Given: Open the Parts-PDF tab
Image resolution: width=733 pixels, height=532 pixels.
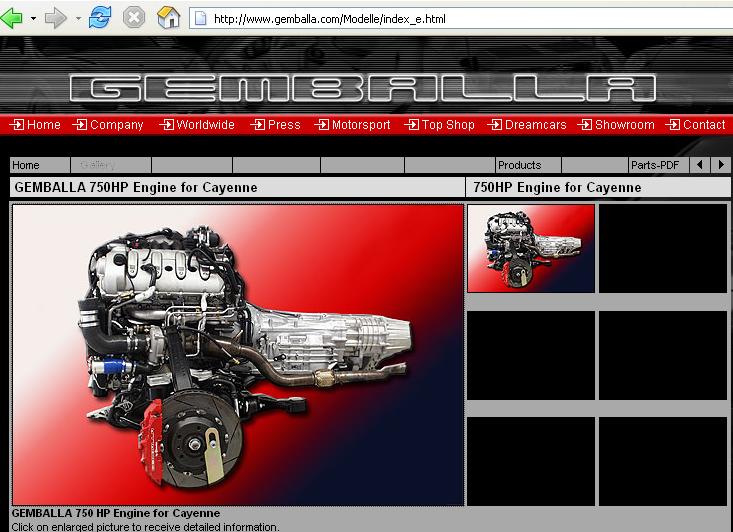Looking at the screenshot, I should tap(659, 165).
